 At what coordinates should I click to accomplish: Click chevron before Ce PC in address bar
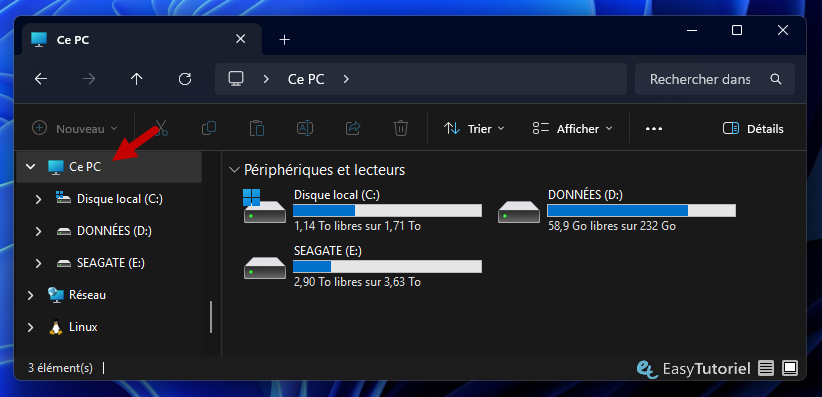[266, 79]
